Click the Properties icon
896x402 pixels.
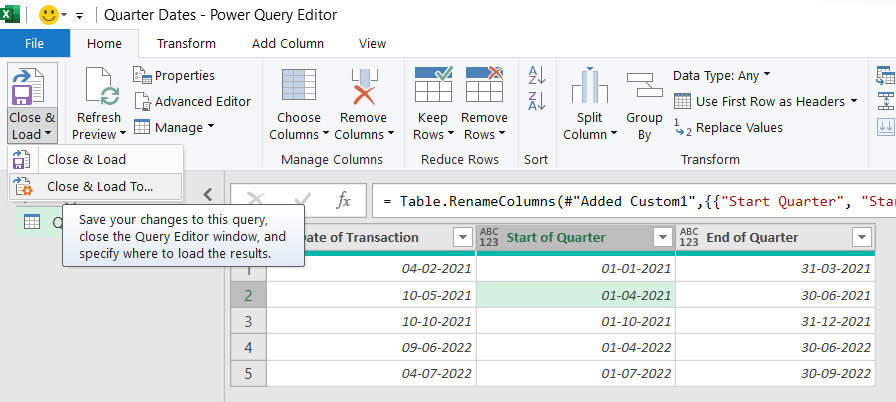[x=142, y=75]
